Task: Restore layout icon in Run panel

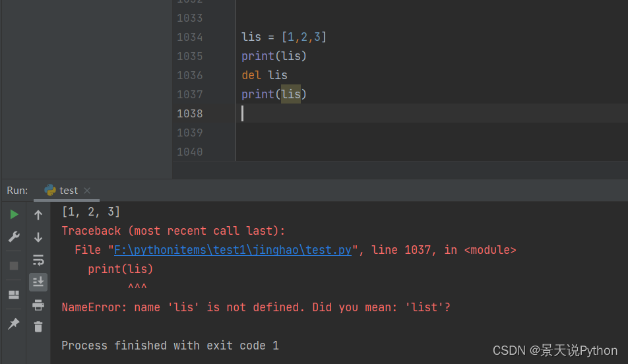Action: 14,295
